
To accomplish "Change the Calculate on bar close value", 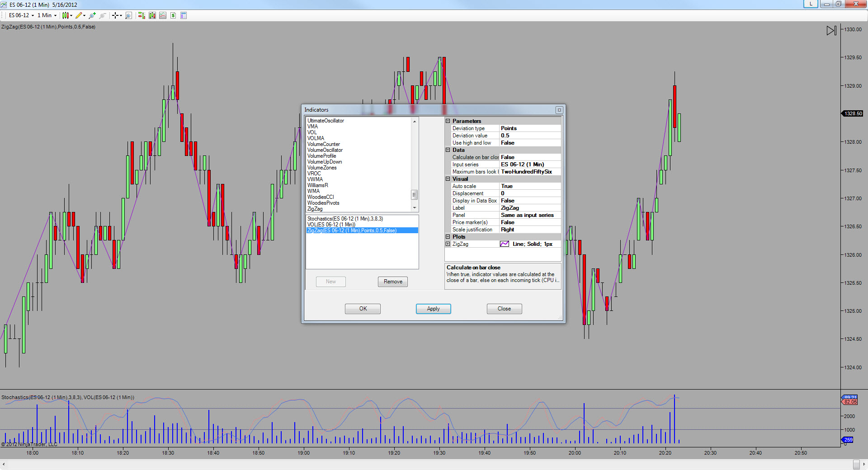I will coord(530,157).
